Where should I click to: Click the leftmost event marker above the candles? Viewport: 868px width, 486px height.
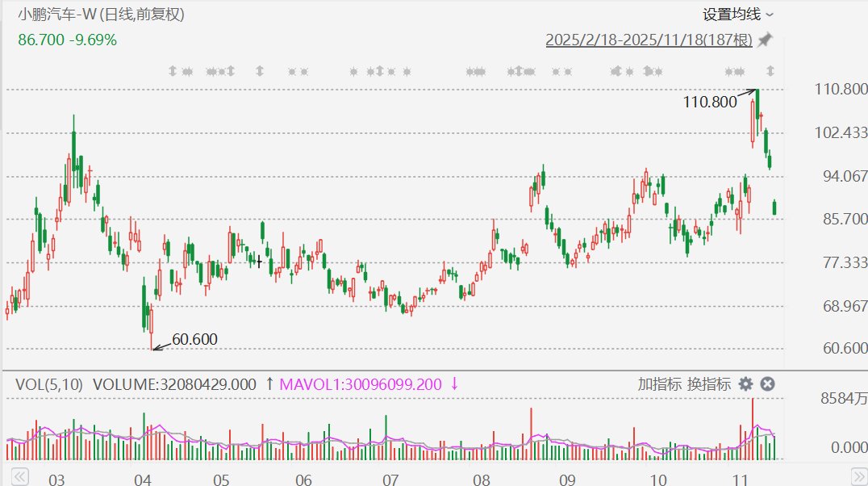click(x=172, y=71)
